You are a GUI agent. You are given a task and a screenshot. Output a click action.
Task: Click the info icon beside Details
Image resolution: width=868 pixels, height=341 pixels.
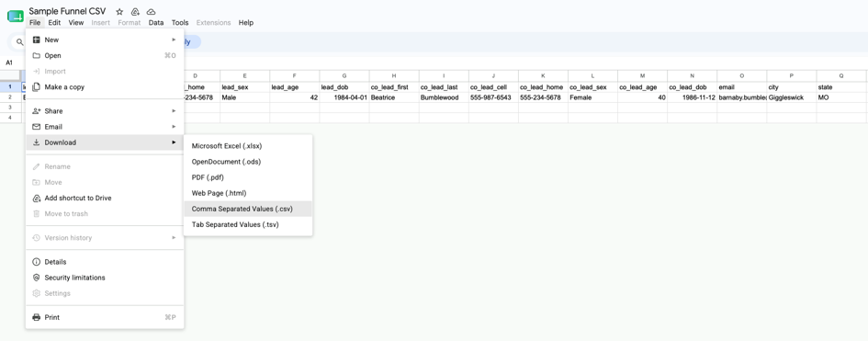37,262
